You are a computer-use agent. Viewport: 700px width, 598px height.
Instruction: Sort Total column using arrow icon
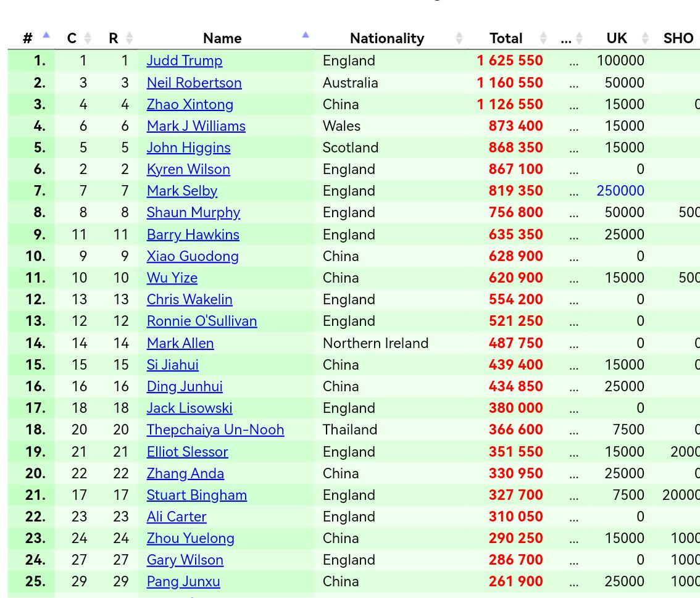(x=543, y=38)
